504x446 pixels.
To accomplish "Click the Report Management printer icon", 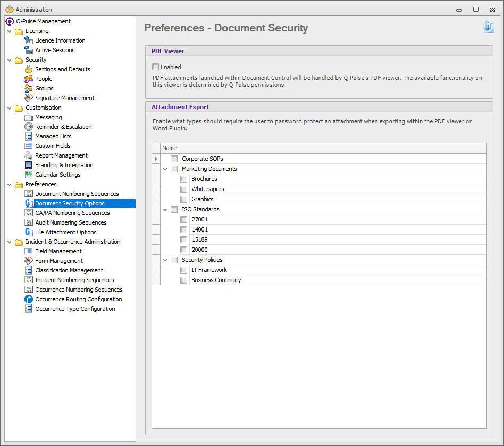I will click(x=29, y=155).
